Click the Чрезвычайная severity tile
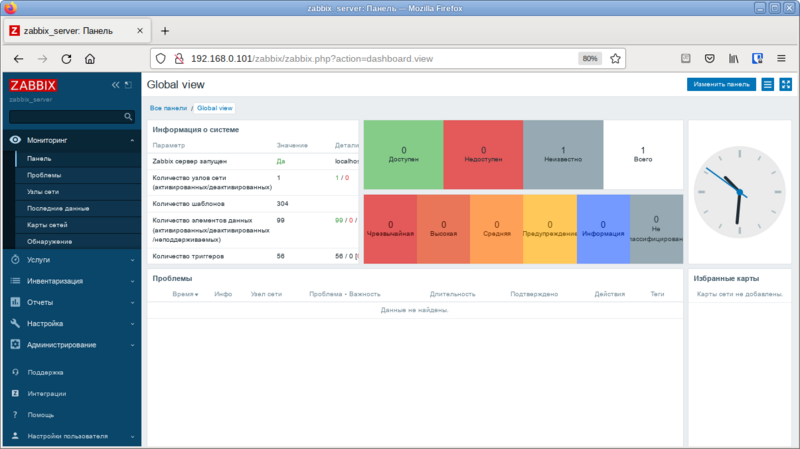This screenshot has width=800, height=449. coord(390,229)
